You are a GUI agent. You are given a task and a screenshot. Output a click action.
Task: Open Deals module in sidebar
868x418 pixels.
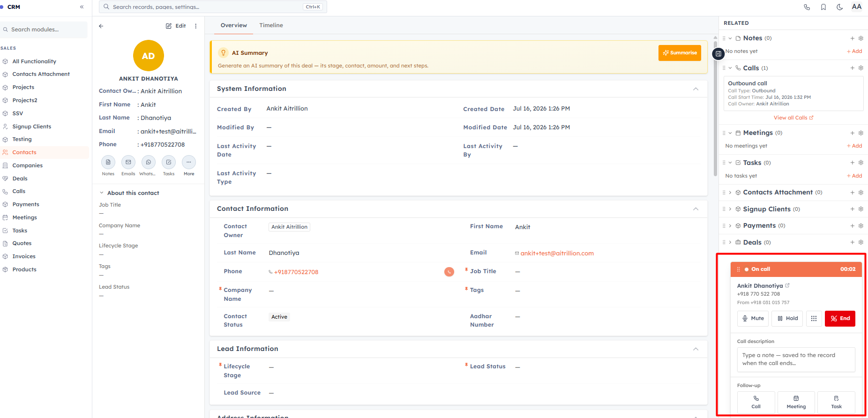(20, 179)
